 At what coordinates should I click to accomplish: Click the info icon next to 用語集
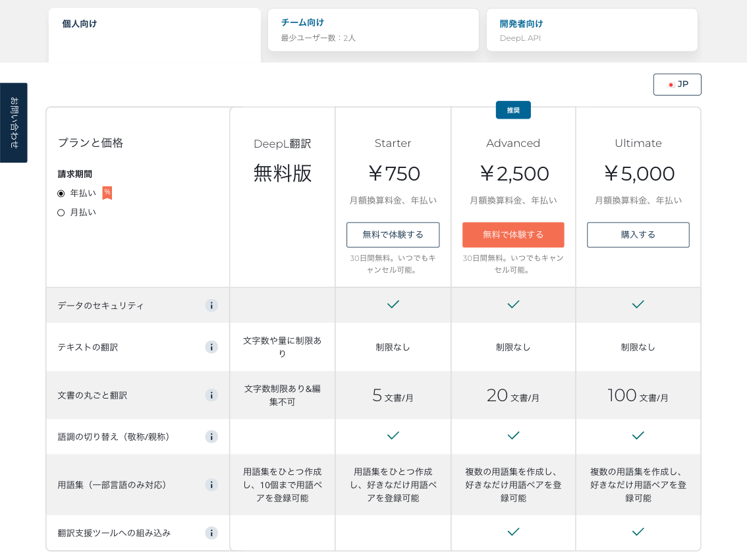211,484
